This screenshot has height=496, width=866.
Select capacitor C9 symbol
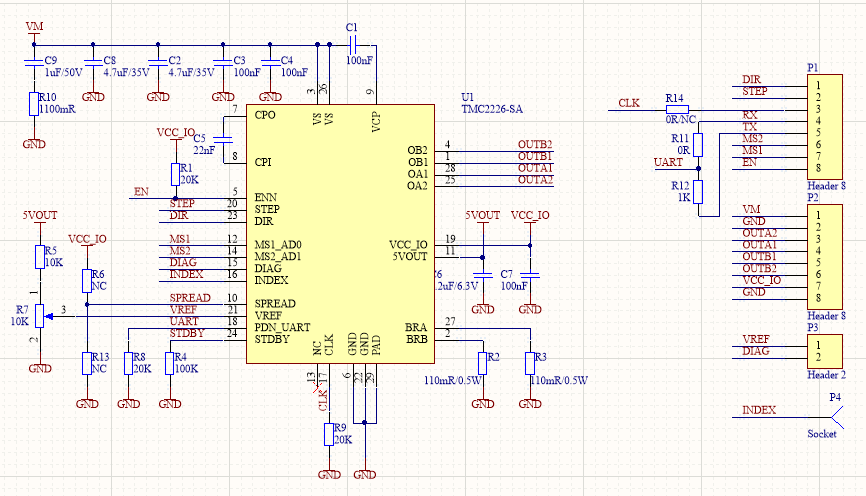(34, 62)
